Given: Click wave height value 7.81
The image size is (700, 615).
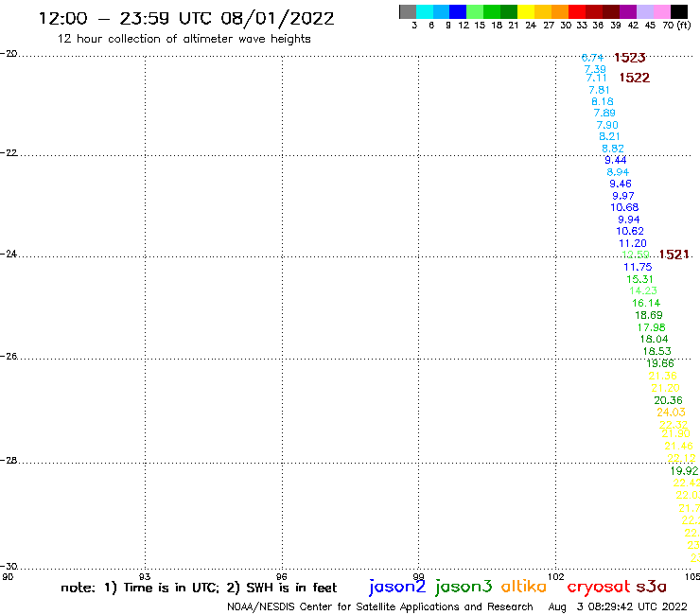Looking at the screenshot, I should [x=599, y=90].
